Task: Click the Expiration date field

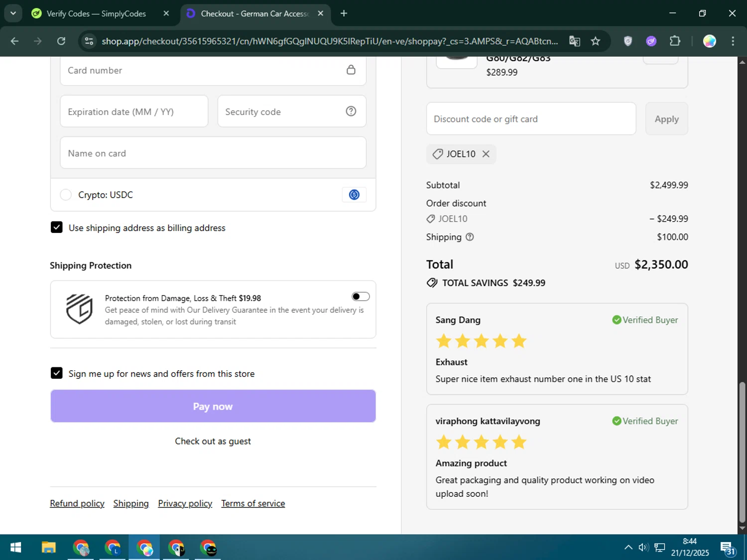Action: 134,112
